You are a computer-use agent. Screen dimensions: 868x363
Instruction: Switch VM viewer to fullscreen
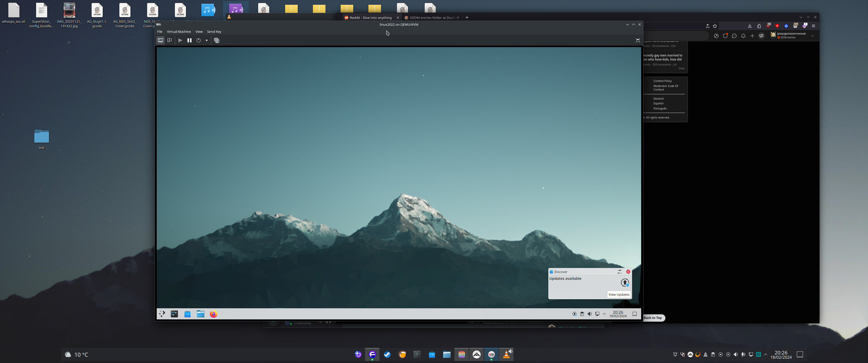pyautogui.click(x=638, y=40)
